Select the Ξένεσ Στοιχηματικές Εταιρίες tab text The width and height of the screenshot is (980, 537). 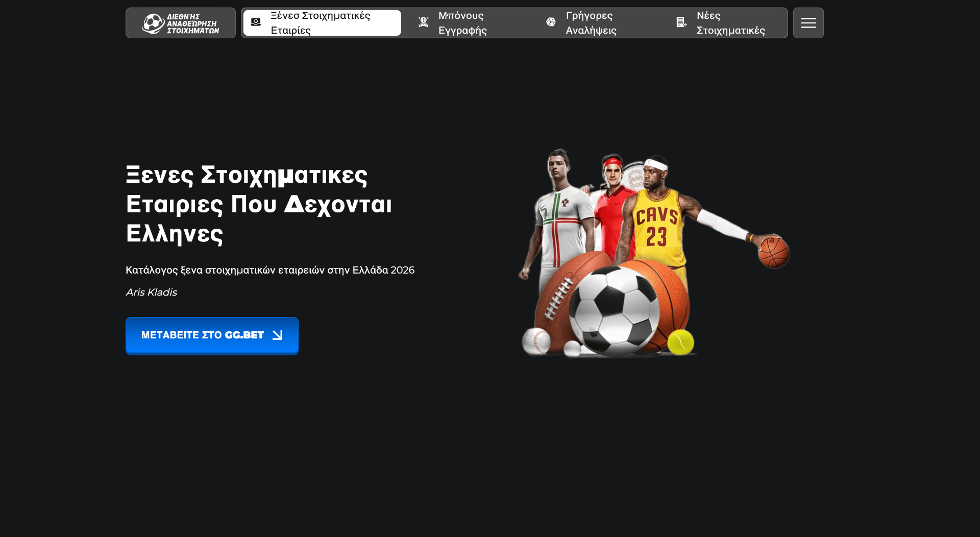(320, 23)
